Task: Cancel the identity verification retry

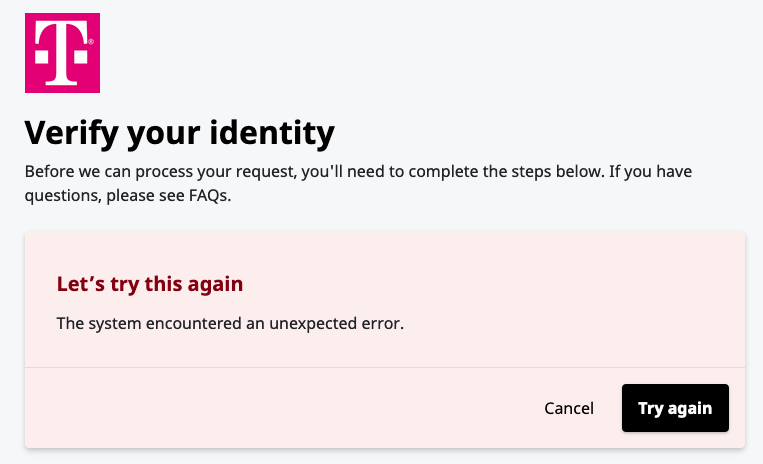Action: pyautogui.click(x=569, y=408)
